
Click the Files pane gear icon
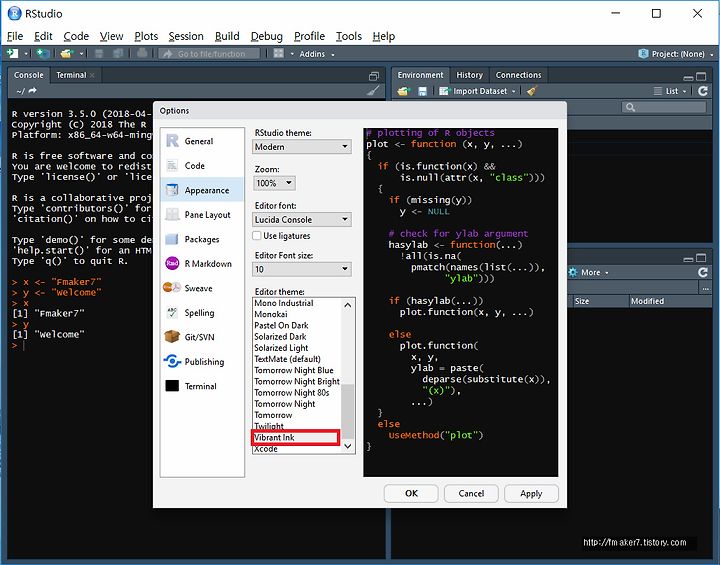point(573,272)
